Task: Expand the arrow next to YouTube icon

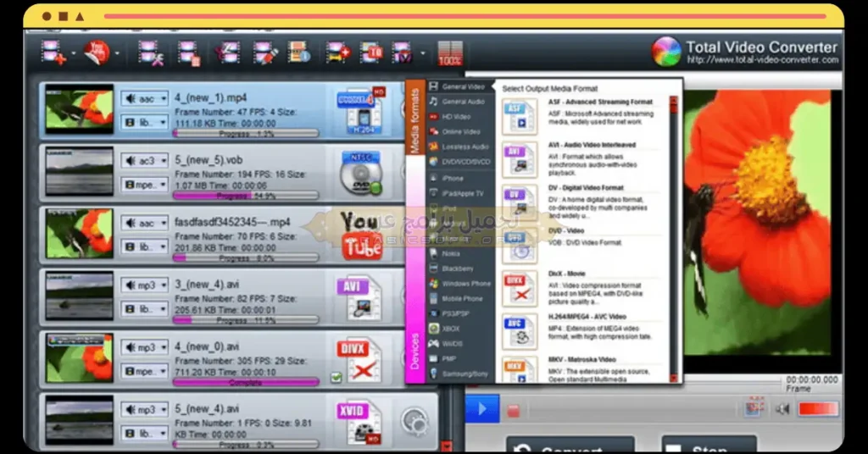Action: coord(117,53)
